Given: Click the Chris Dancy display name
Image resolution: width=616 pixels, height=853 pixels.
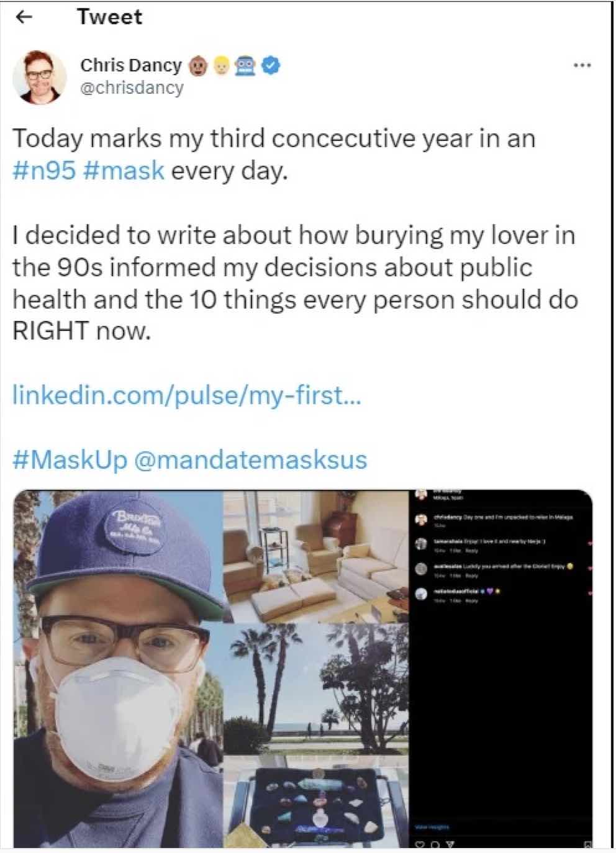Looking at the screenshot, I should (x=130, y=65).
